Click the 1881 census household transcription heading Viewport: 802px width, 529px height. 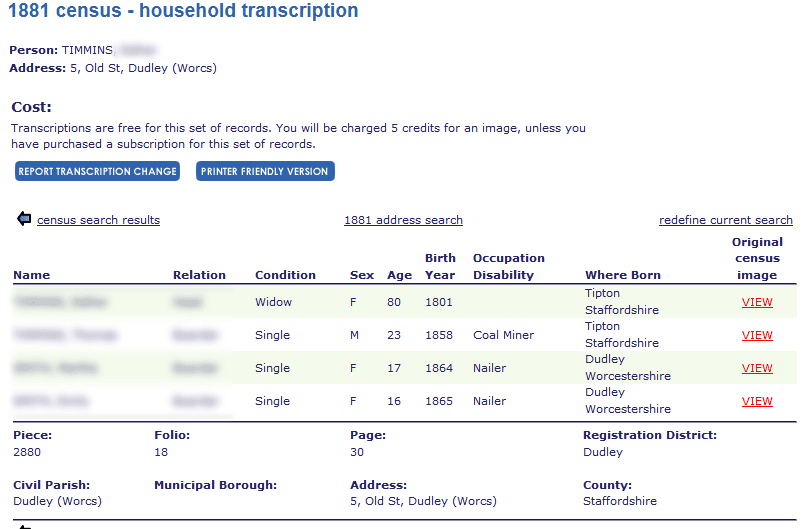point(183,12)
